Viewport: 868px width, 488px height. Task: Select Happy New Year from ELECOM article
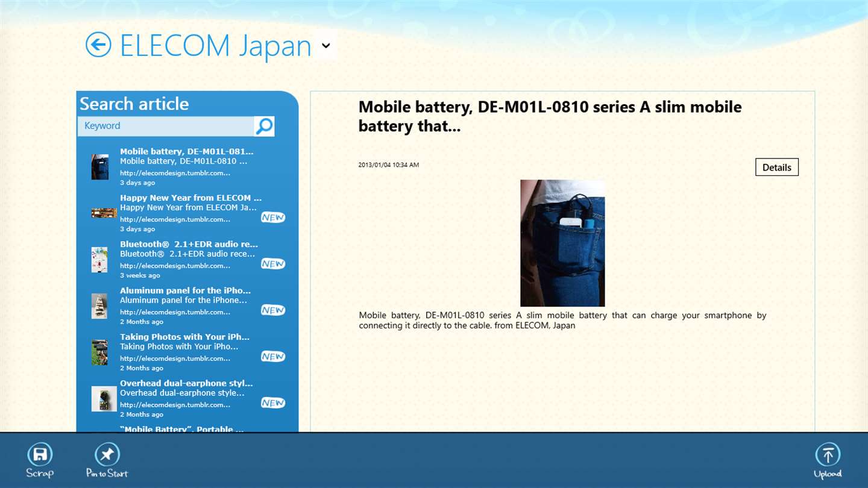[187, 213]
